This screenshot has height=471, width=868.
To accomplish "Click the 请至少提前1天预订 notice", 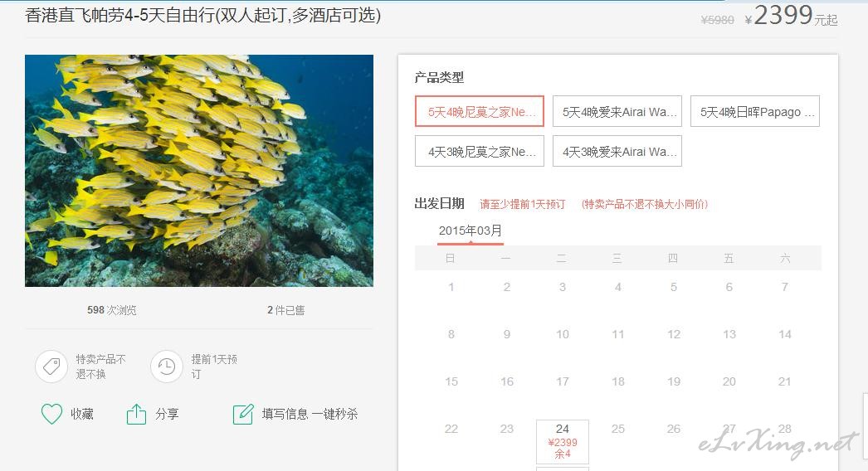I will pos(522,204).
